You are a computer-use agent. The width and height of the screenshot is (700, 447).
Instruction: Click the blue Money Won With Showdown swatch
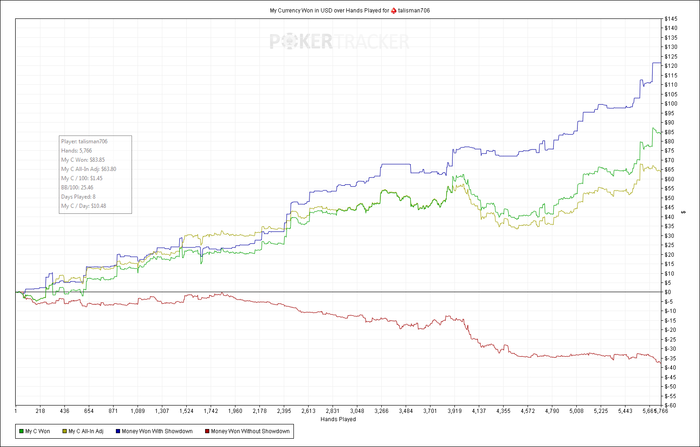tap(118, 431)
